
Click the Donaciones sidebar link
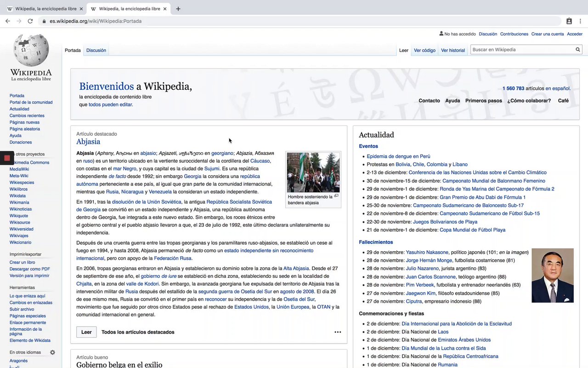coord(21,142)
